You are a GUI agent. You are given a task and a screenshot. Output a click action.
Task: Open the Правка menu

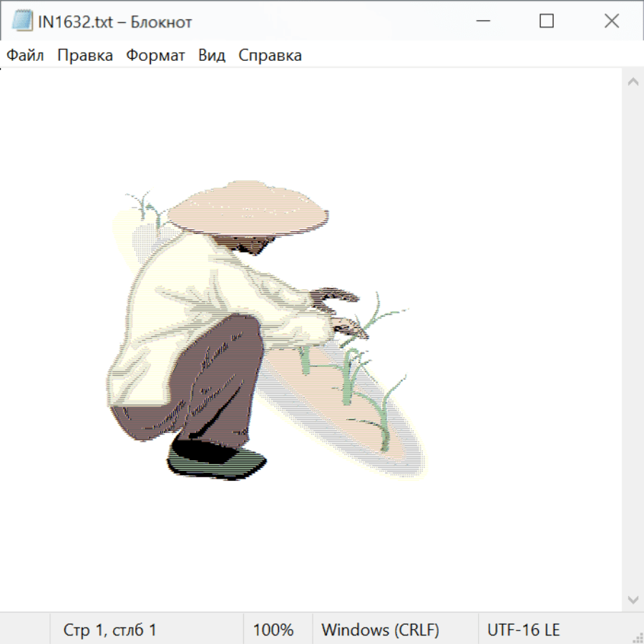[84, 56]
